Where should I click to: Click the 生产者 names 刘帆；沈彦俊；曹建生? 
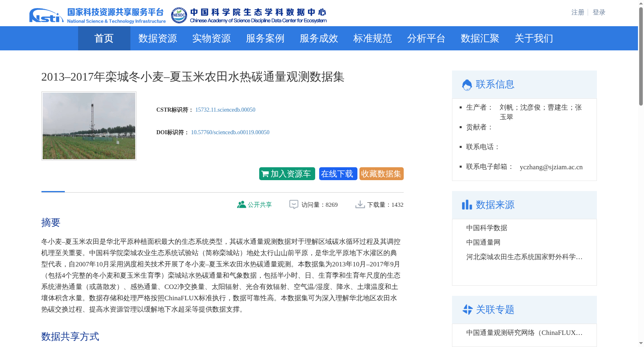[x=541, y=112]
